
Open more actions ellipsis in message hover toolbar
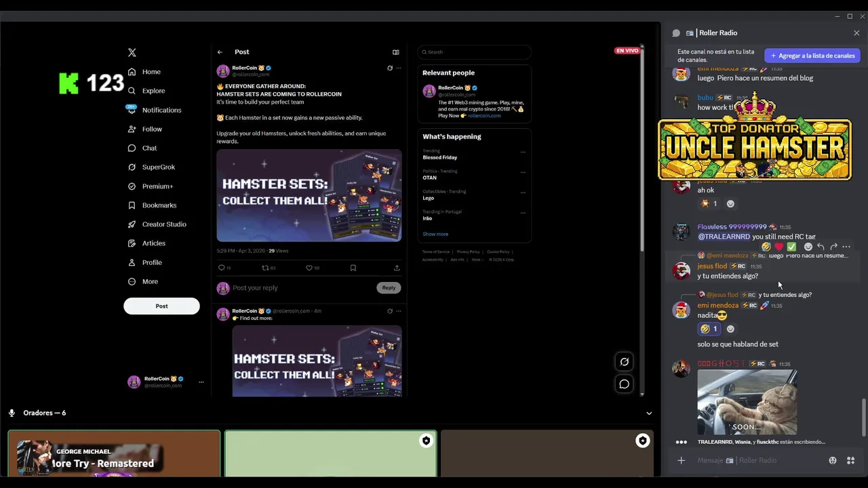846,247
